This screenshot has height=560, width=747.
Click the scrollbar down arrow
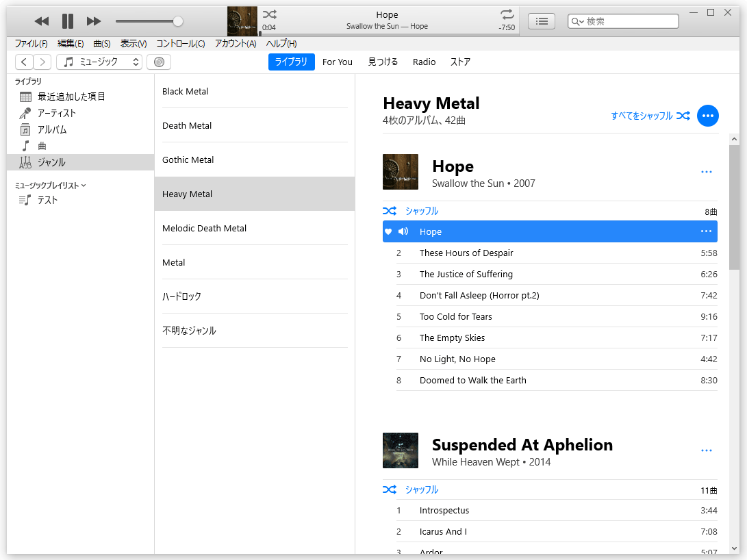tap(734, 548)
